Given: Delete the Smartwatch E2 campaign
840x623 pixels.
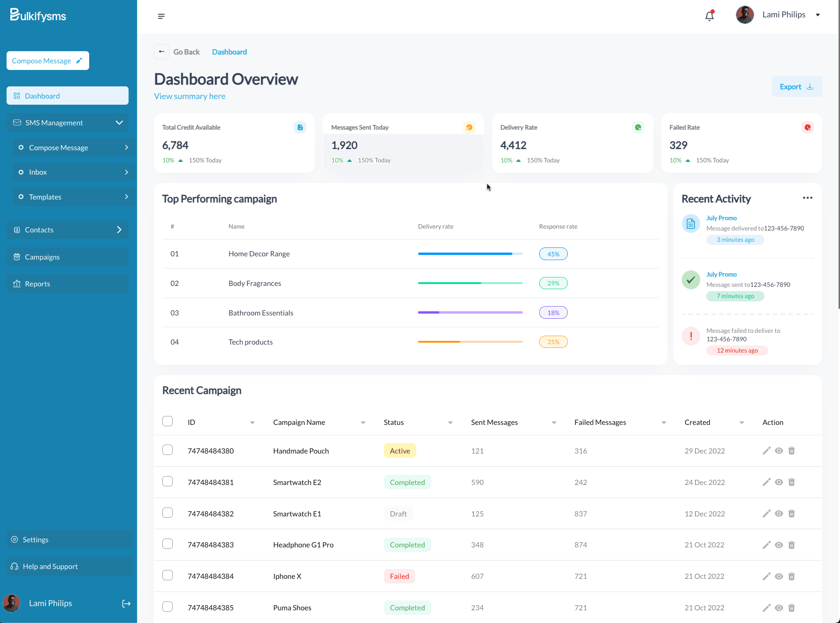Looking at the screenshot, I should [x=792, y=482].
